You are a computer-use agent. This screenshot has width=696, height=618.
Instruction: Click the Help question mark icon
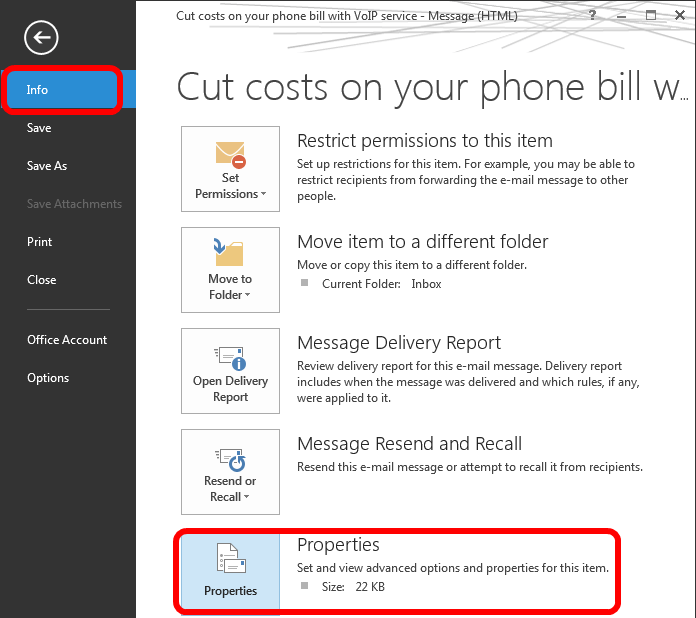(x=593, y=15)
